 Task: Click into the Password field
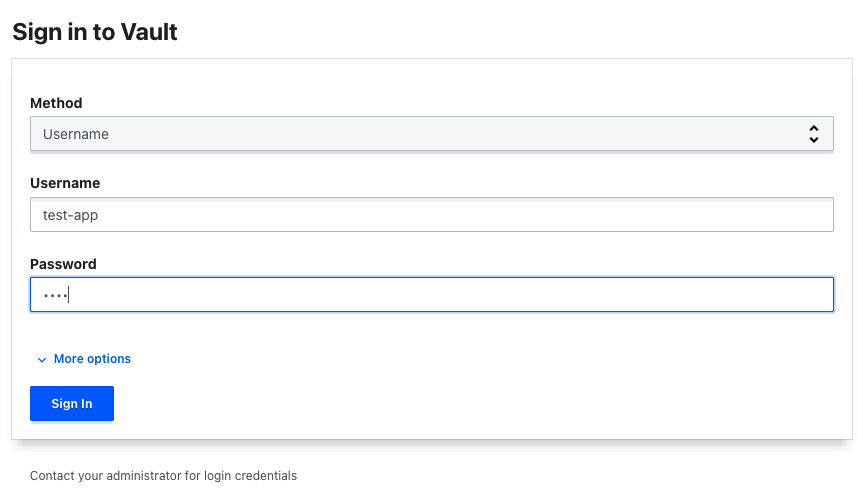432,295
